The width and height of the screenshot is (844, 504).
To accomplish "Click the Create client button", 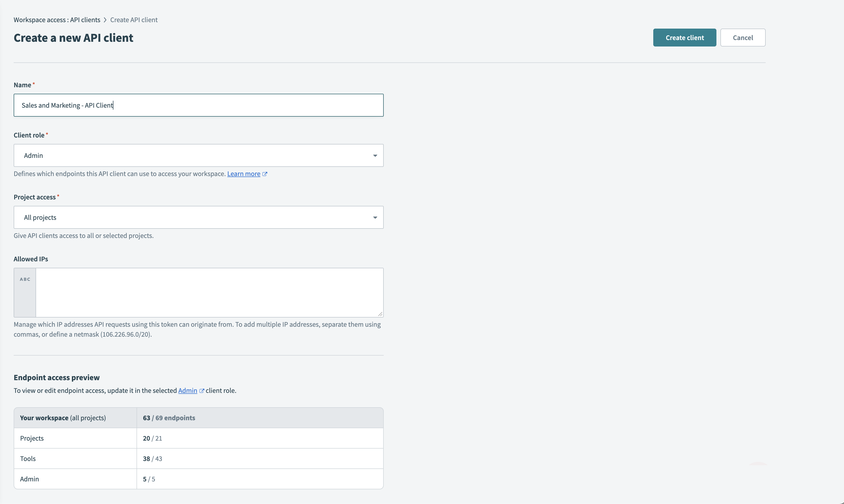I will click(x=684, y=38).
